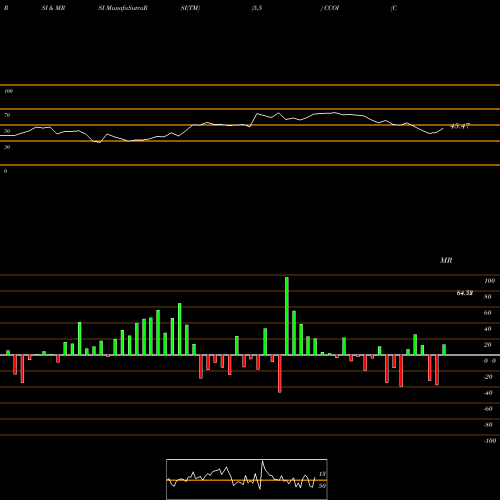The width and height of the screenshot is (500, 500).
Task: Click the MR axis label 80
Action: [x=488, y=297]
